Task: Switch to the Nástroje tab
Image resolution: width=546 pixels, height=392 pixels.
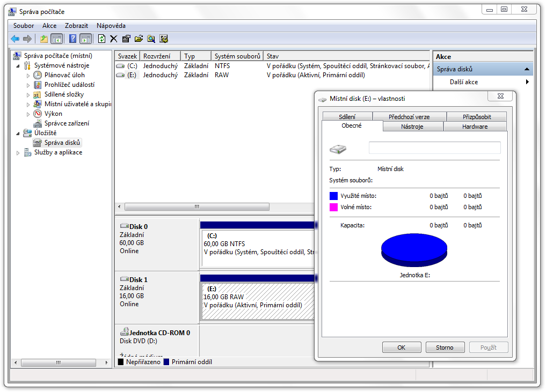Action: click(412, 127)
